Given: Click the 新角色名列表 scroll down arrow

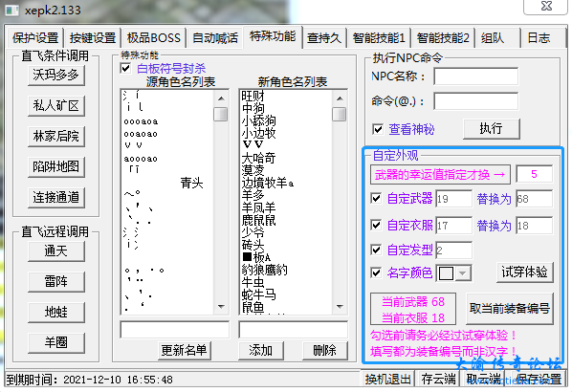Looking at the screenshot, I should click(x=340, y=306).
